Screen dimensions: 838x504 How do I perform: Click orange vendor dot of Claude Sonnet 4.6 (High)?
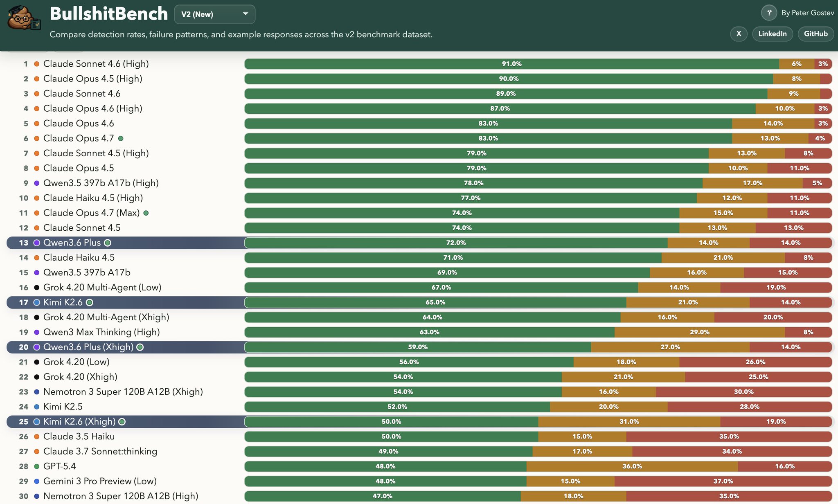click(36, 64)
